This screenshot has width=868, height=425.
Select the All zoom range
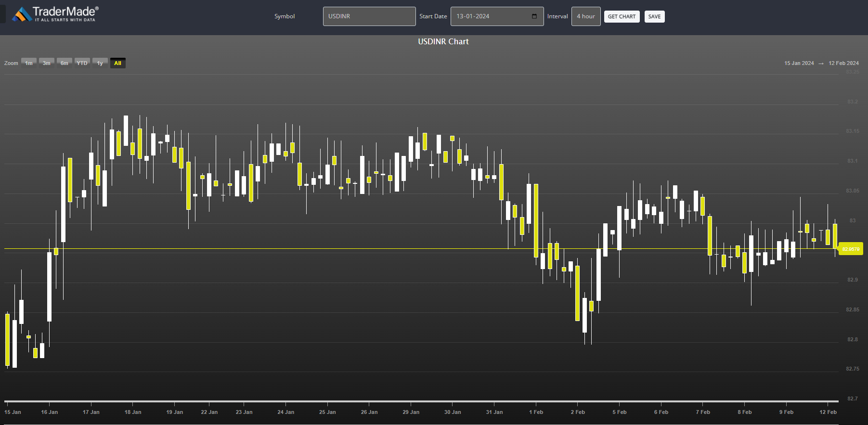(118, 63)
